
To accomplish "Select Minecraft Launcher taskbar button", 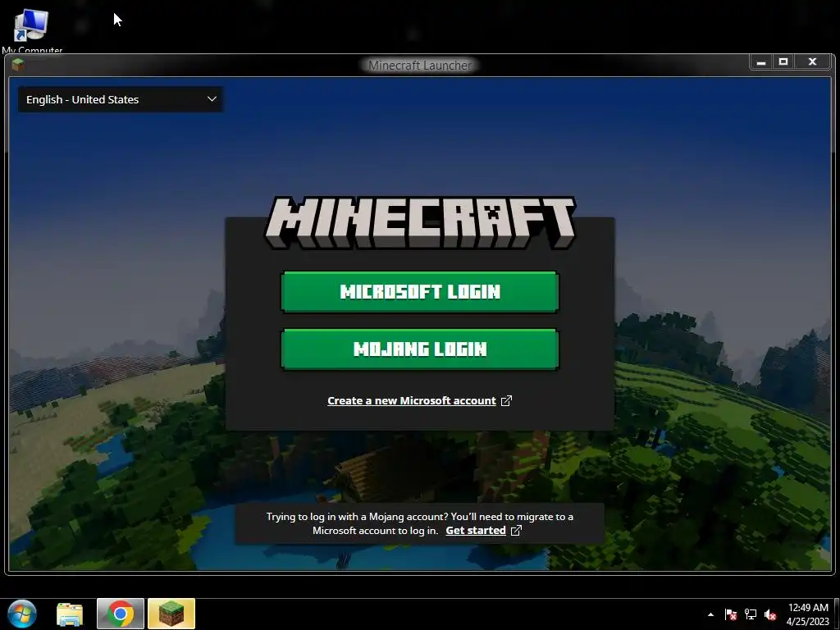I will [171, 614].
